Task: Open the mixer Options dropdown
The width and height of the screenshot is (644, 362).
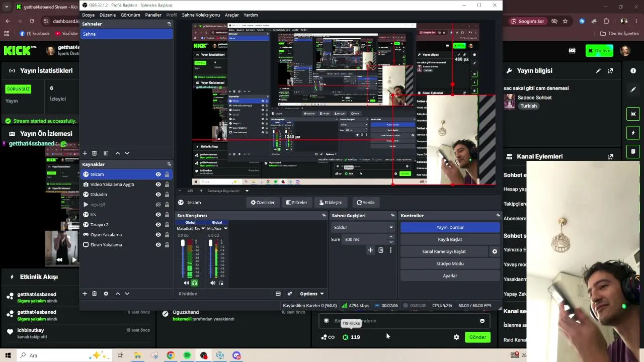Action: [x=311, y=294]
